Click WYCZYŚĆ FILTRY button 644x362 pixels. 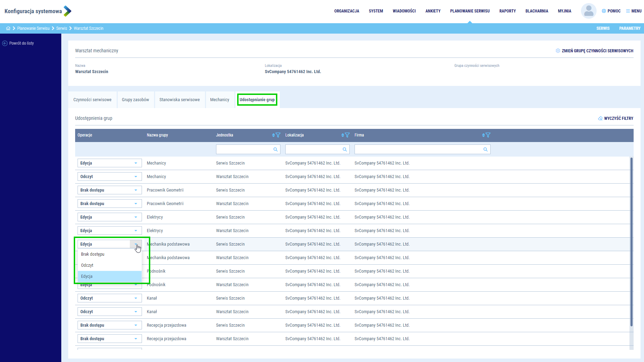[x=616, y=118]
